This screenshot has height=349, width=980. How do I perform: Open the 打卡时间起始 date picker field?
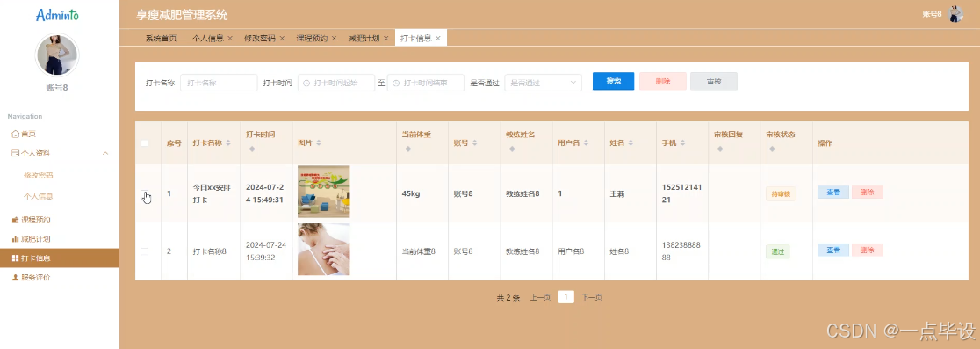pyautogui.click(x=337, y=83)
